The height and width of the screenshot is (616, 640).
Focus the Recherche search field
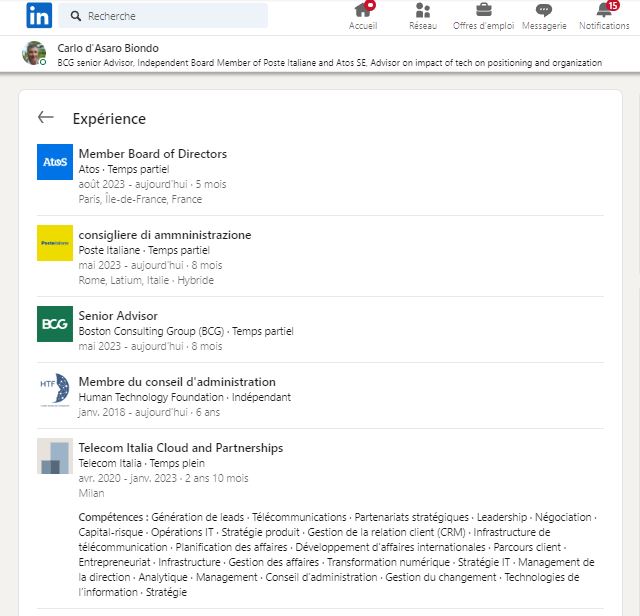click(163, 16)
